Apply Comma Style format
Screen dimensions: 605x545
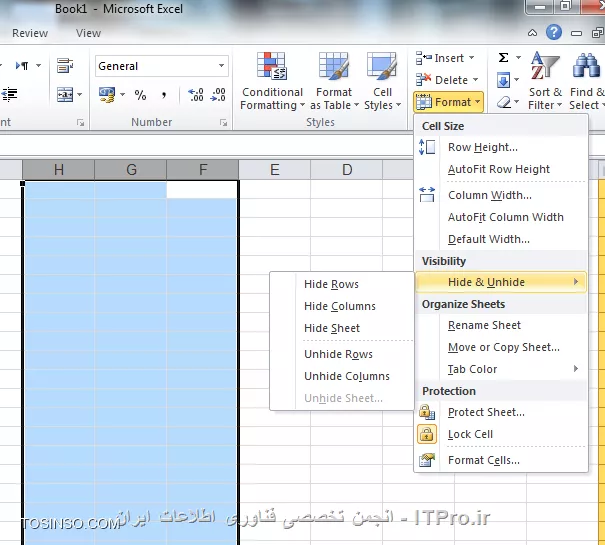pos(164,95)
